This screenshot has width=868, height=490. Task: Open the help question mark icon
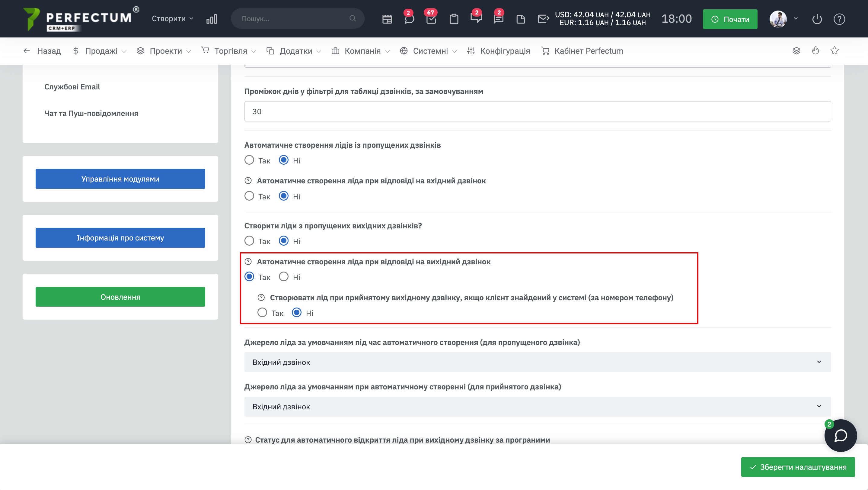[839, 19]
